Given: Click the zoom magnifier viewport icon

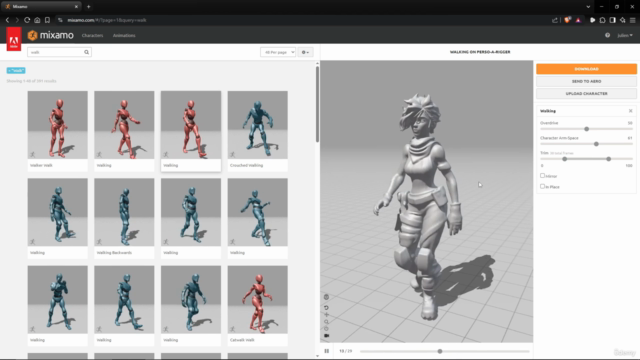Looking at the screenshot, I should 326,322.
